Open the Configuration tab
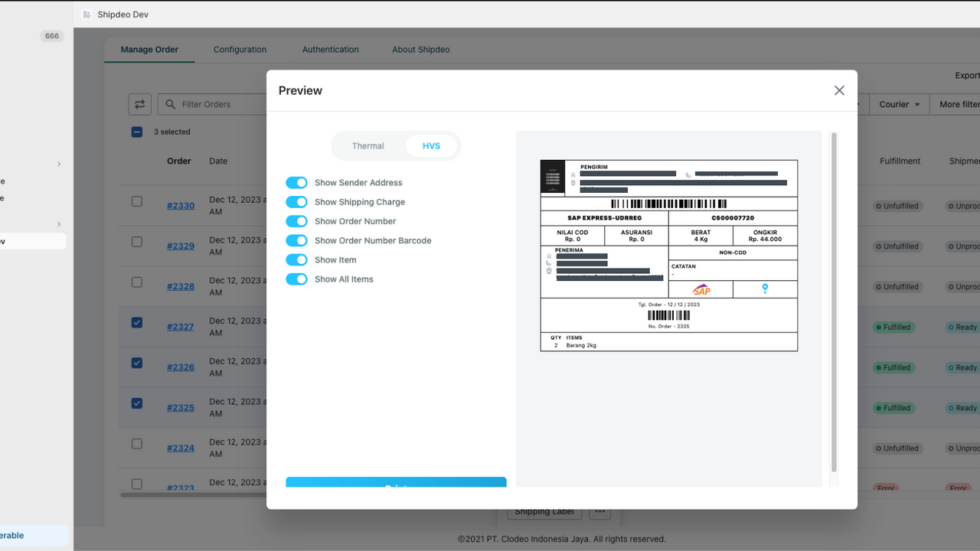980x551 pixels. (x=240, y=50)
